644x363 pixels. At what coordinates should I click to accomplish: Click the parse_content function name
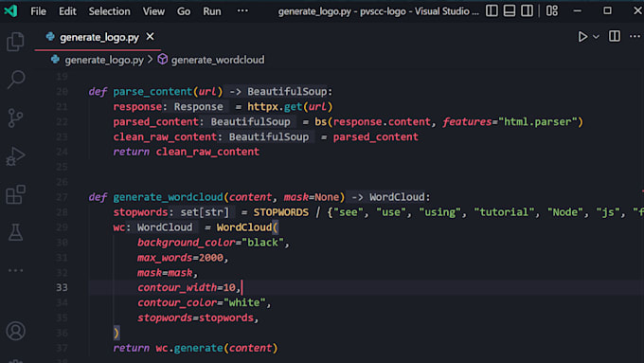(152, 91)
